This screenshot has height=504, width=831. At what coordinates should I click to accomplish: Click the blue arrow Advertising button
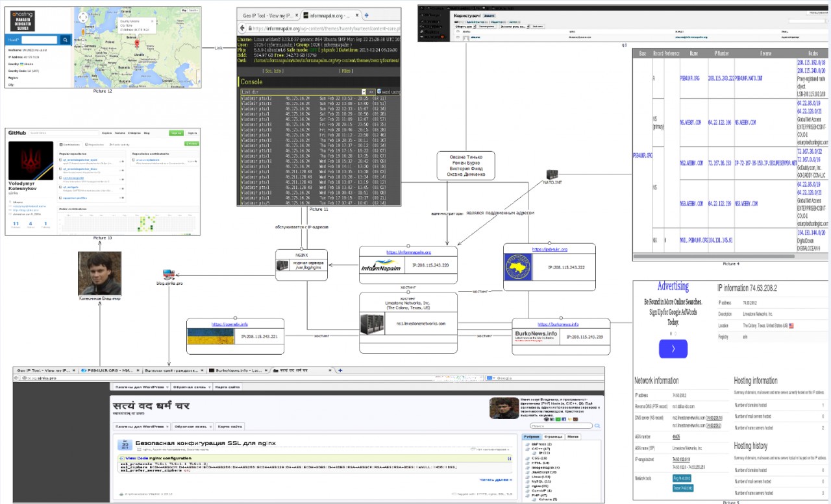click(673, 349)
